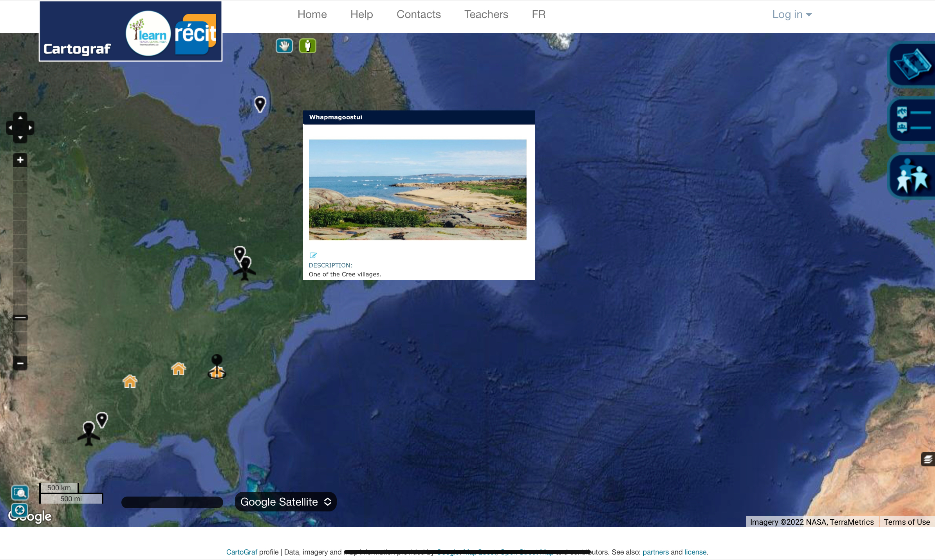935x560 pixels.
Task: Select the black round pin above house
Action: click(217, 359)
